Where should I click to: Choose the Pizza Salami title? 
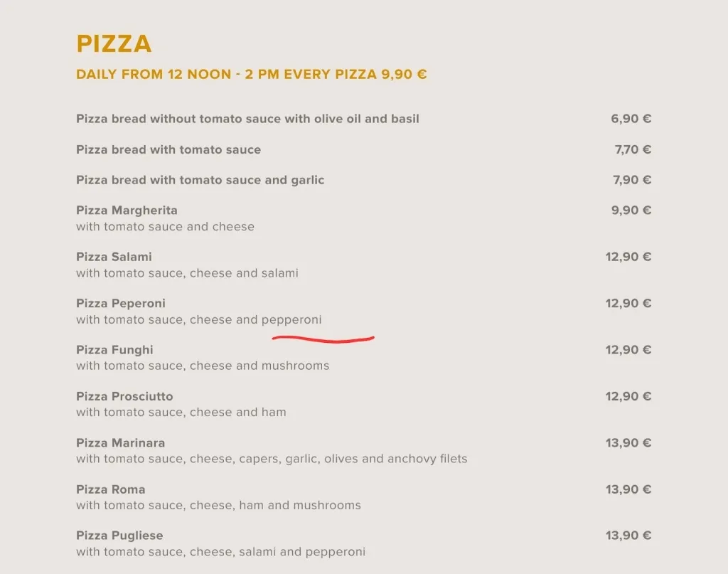(x=114, y=257)
